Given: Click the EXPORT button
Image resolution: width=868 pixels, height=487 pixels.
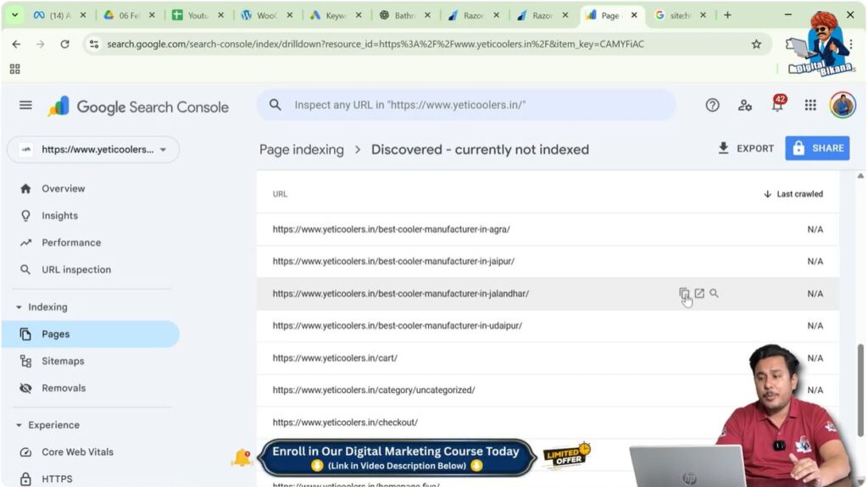Looking at the screenshot, I should click(x=746, y=148).
